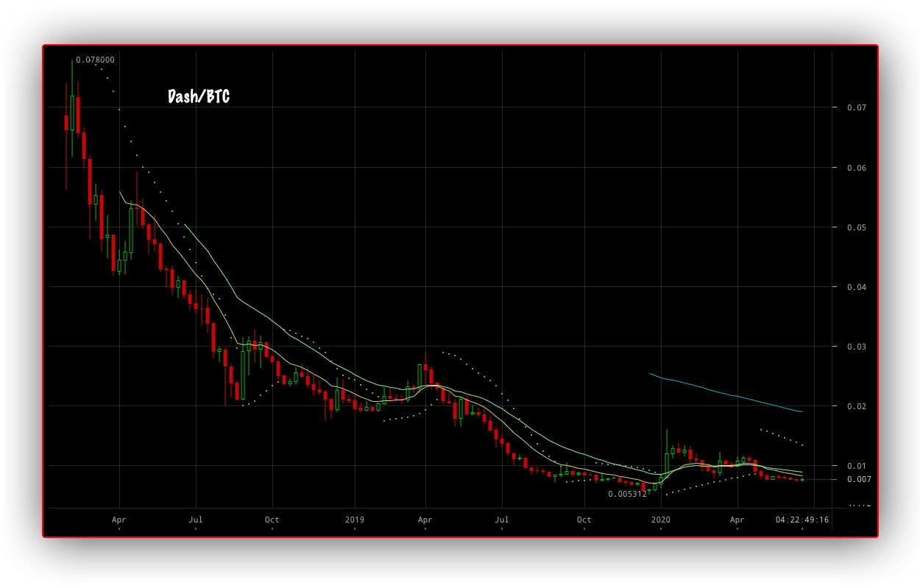Click the 2019 time axis label
The width and height of the screenshot is (920, 588).
(x=355, y=520)
